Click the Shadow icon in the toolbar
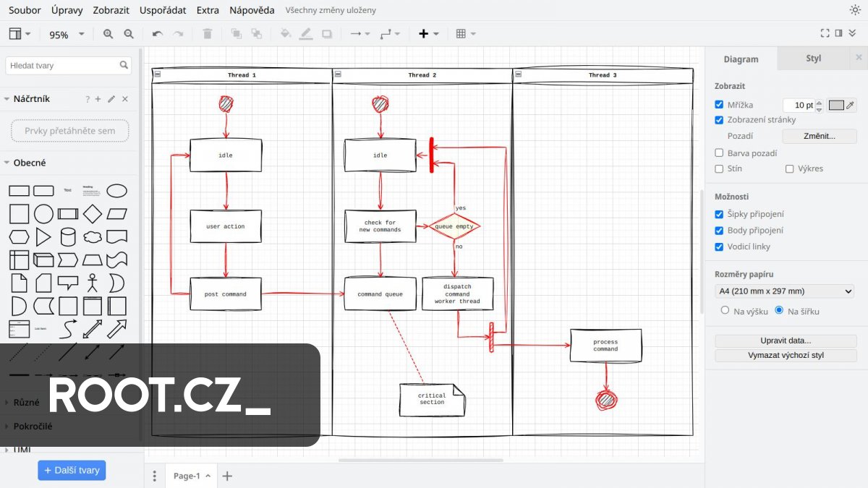868x488 pixels. [x=327, y=33]
